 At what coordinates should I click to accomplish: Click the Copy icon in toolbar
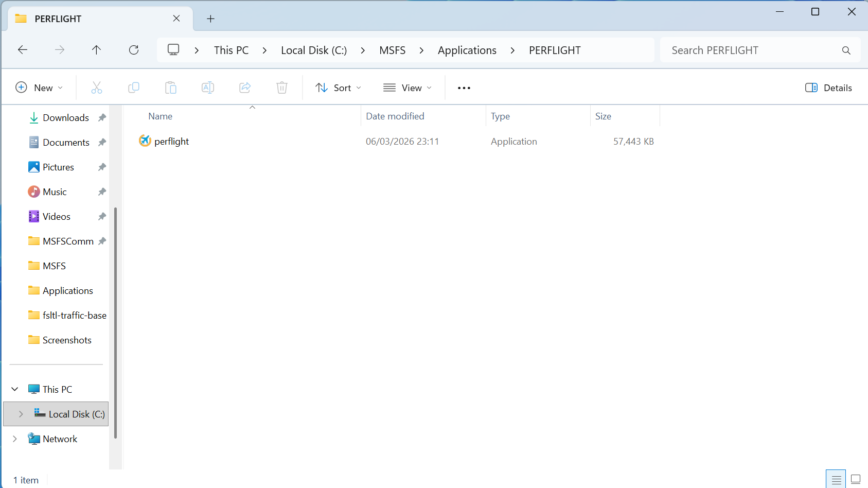point(134,88)
